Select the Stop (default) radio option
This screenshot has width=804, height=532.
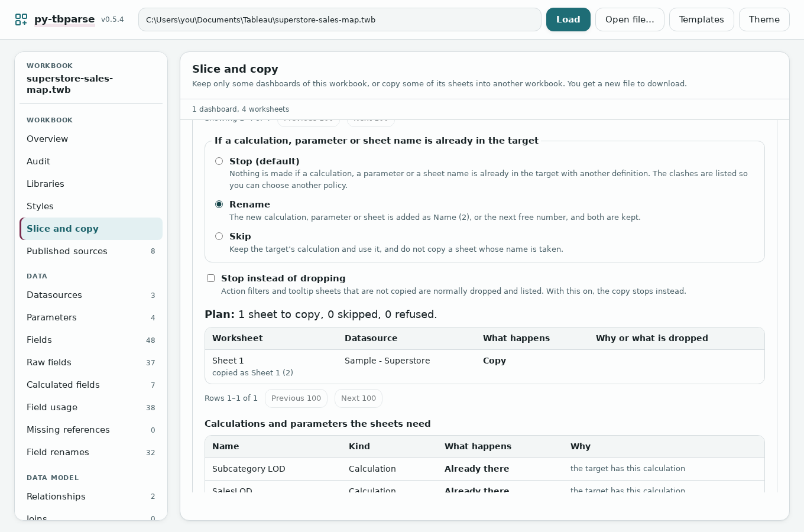[x=219, y=161]
